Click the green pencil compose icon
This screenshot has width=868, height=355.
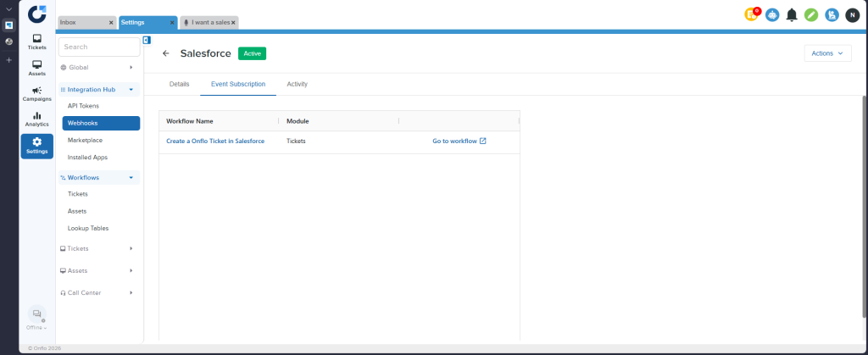click(811, 15)
